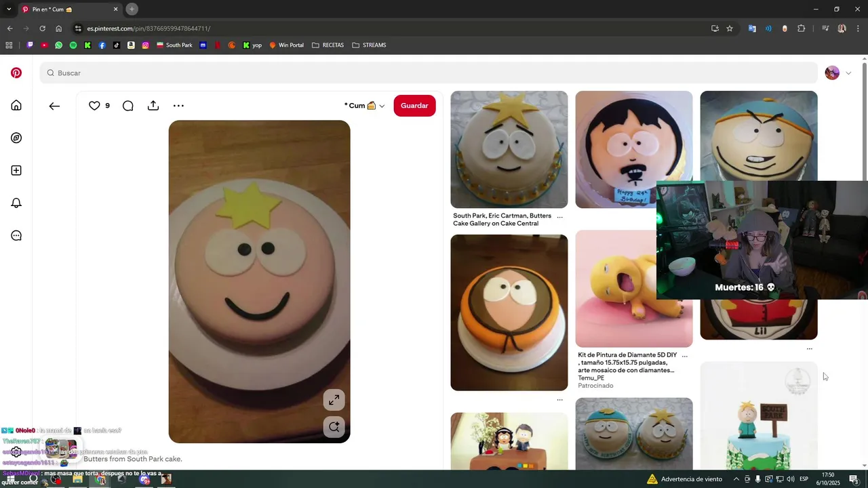Screen dimensions: 868x488
Task: Open ESP language indicator in taskbar
Action: (804, 479)
